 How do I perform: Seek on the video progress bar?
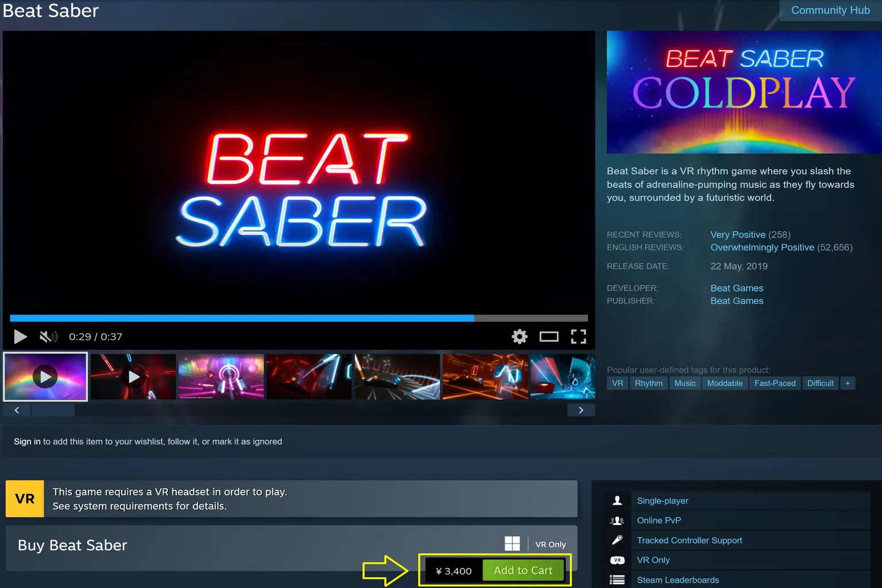(299, 318)
